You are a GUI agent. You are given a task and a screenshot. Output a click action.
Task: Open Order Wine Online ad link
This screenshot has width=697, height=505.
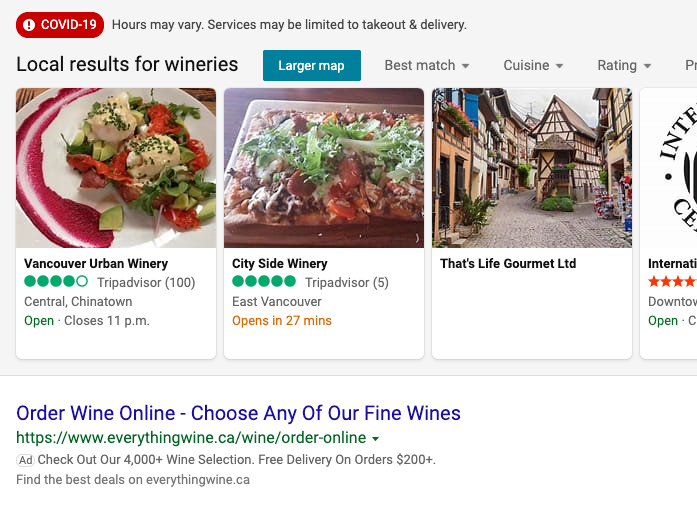tap(238, 413)
